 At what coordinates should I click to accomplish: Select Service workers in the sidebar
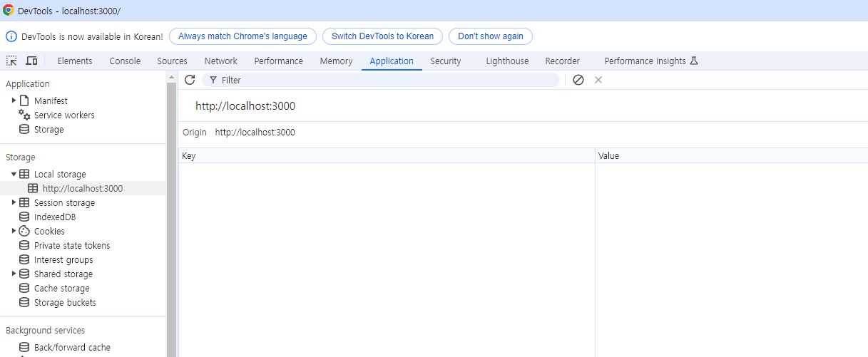tap(64, 115)
